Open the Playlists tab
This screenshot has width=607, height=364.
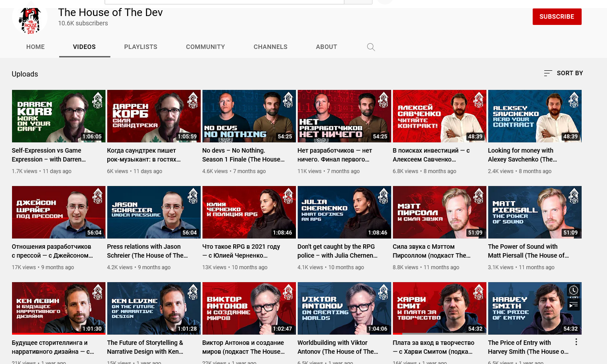click(141, 47)
